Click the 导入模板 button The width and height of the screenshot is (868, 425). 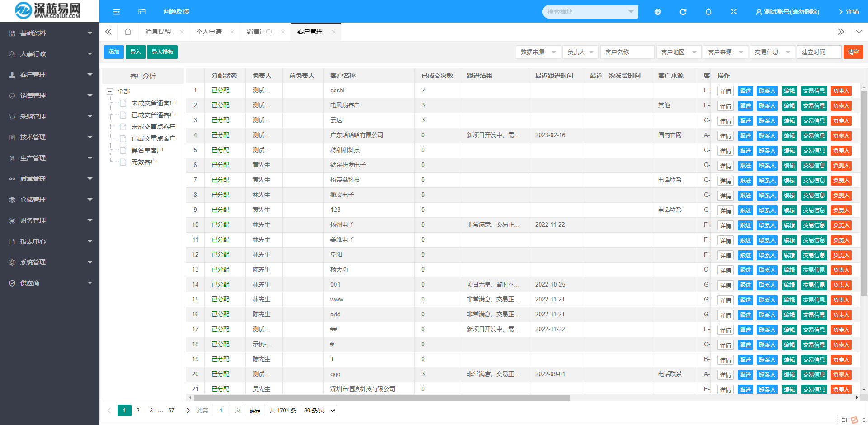(x=162, y=52)
